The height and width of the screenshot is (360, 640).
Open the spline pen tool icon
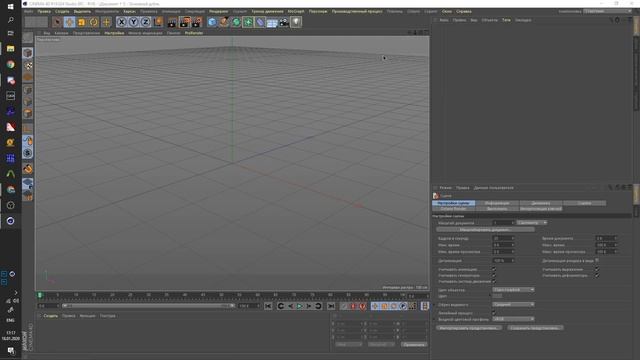pyautogui.click(x=224, y=22)
